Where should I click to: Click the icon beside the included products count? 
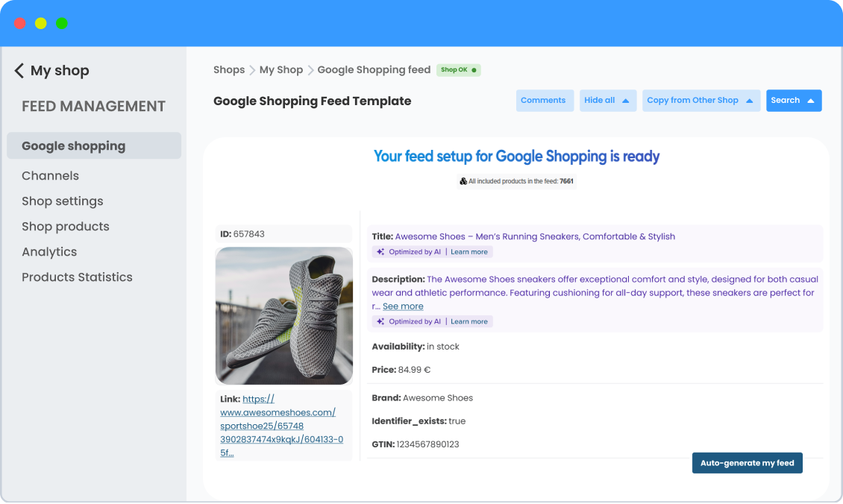(465, 180)
